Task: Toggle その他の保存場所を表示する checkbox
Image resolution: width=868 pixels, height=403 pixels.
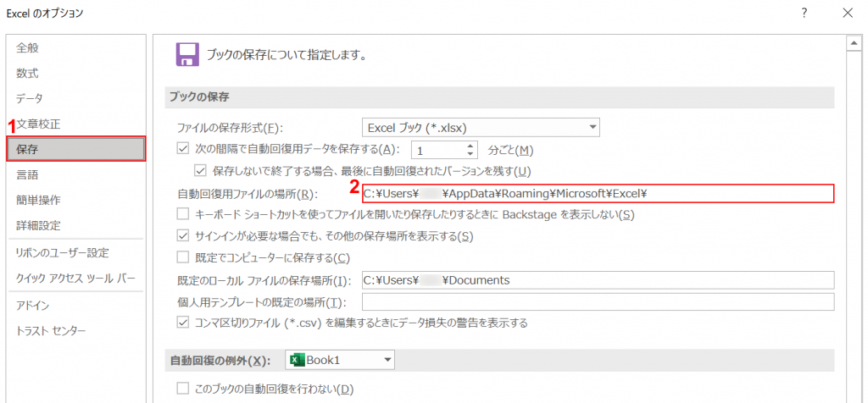Action: coord(182,235)
